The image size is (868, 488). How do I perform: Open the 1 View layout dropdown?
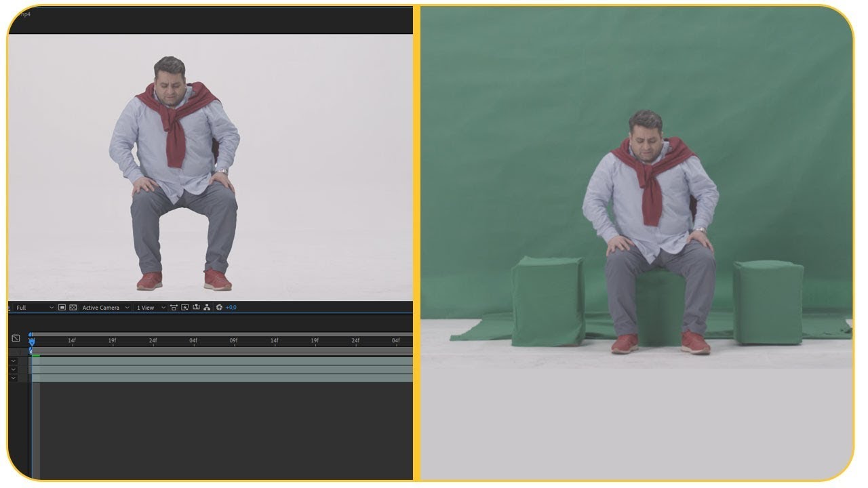[x=151, y=308]
